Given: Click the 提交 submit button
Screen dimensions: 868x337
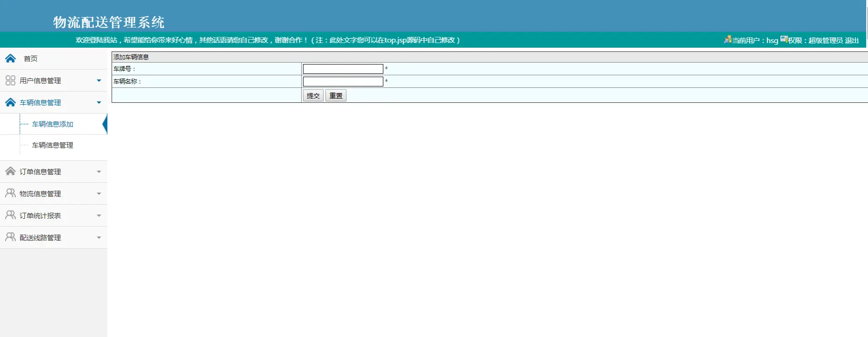Looking at the screenshot, I should pos(313,95).
